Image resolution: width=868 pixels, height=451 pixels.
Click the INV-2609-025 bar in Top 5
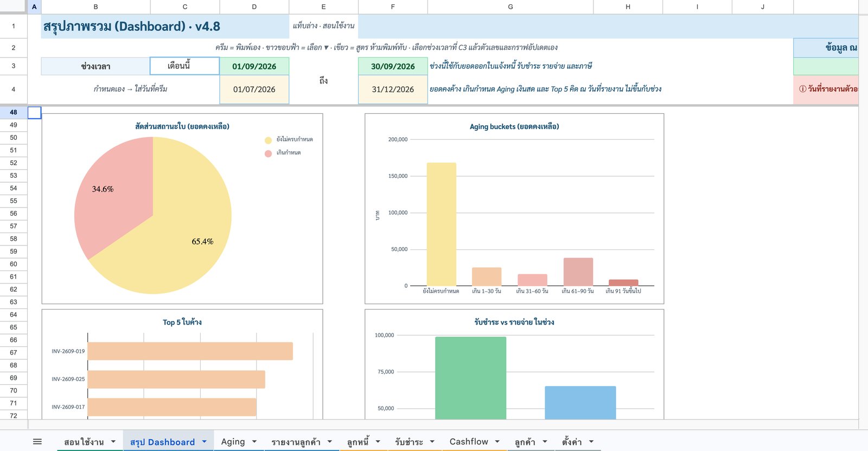176,379
